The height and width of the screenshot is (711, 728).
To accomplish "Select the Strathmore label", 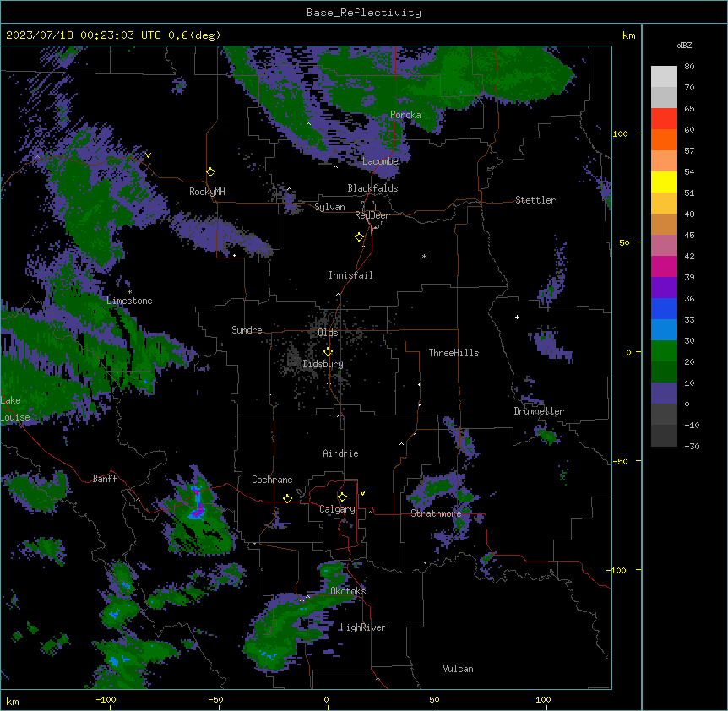I will [x=436, y=513].
